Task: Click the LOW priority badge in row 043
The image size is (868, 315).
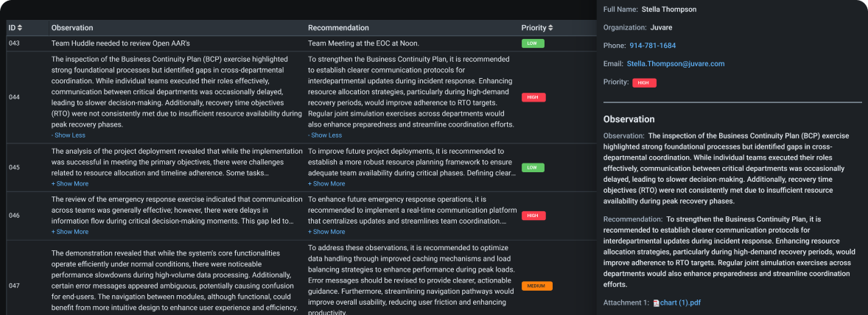Action: pos(533,43)
